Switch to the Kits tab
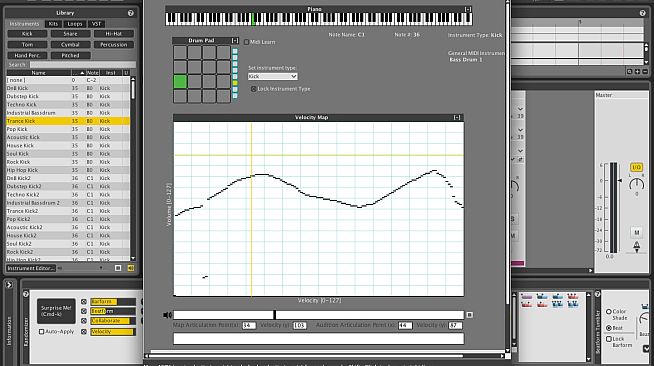654x366 pixels. coord(53,24)
